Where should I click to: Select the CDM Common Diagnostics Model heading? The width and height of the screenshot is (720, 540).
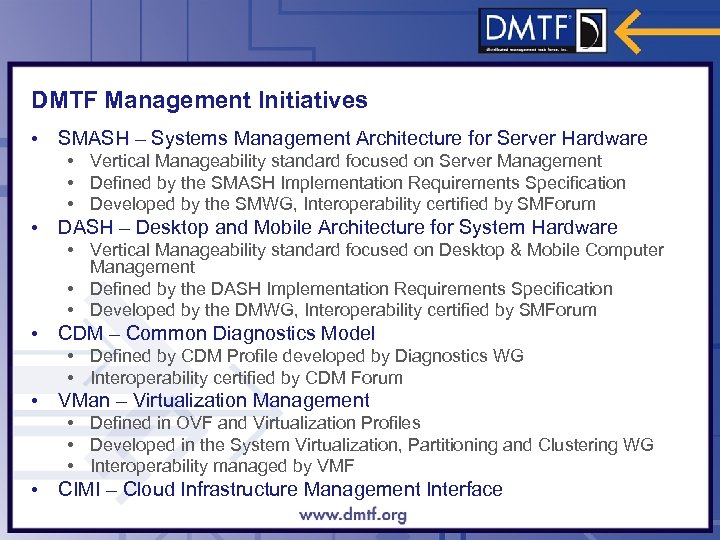(x=216, y=333)
